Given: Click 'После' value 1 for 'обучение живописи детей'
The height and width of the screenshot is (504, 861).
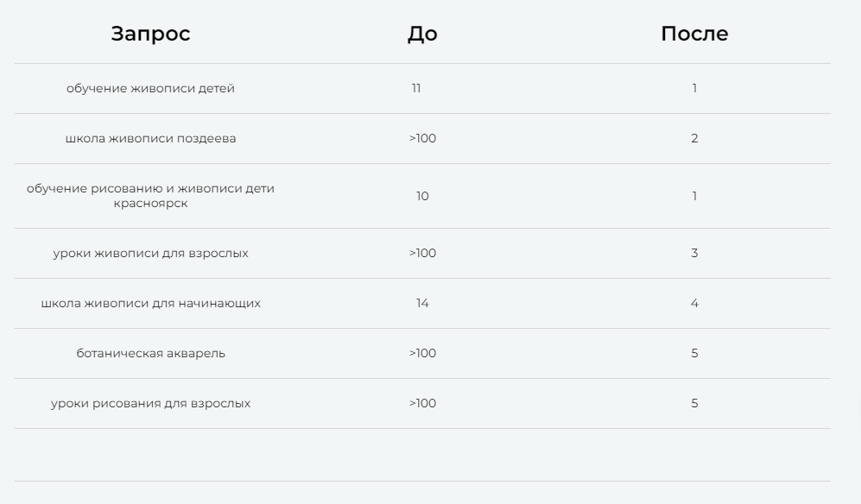Looking at the screenshot, I should [x=694, y=88].
